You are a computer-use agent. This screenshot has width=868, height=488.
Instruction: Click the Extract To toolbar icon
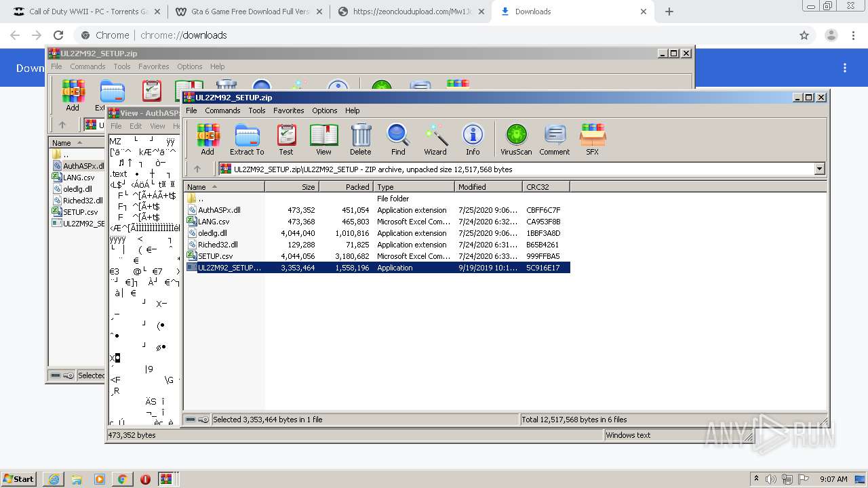click(x=247, y=140)
